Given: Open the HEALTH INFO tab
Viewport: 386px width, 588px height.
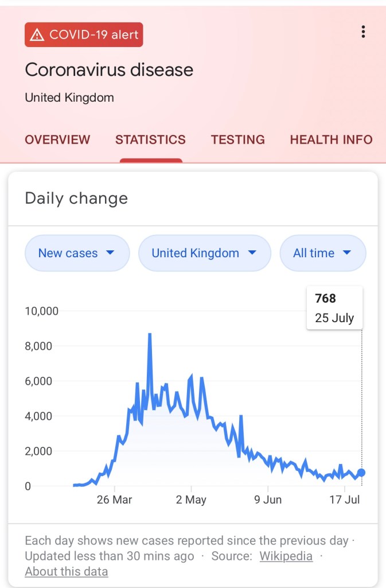Looking at the screenshot, I should [331, 140].
